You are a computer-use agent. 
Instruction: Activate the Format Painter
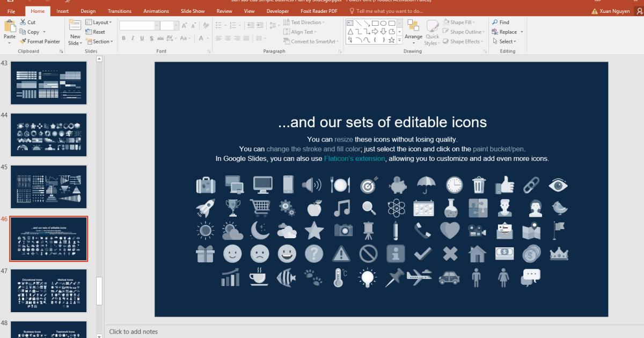pyautogui.click(x=40, y=41)
